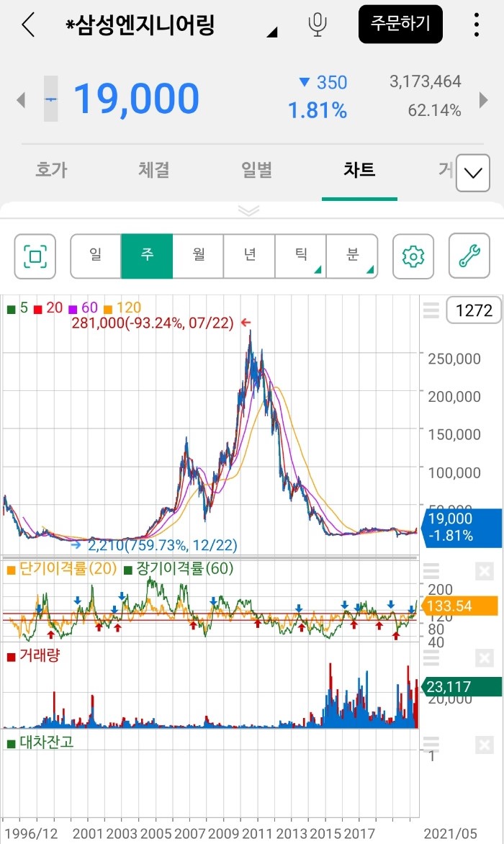
Task: Open chart tools wrench icon
Action: click(x=469, y=256)
